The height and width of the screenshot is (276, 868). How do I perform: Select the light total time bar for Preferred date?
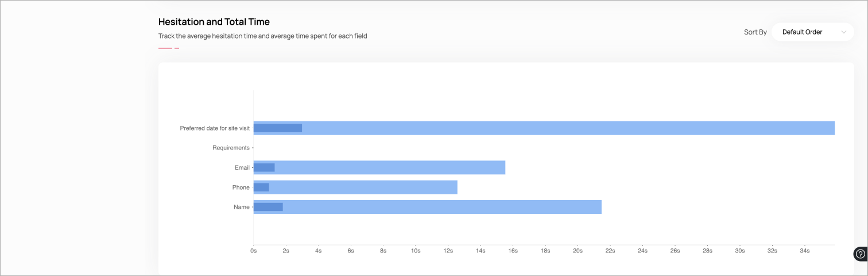point(568,128)
